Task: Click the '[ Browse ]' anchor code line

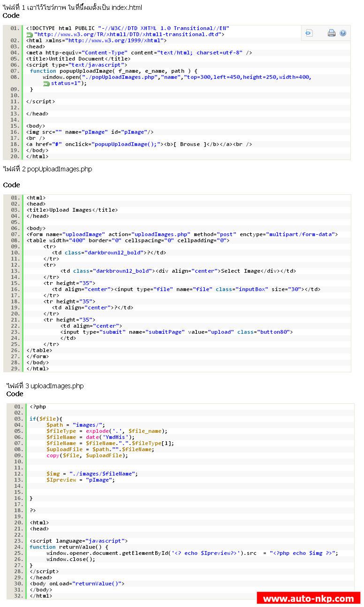Action: tap(139, 144)
